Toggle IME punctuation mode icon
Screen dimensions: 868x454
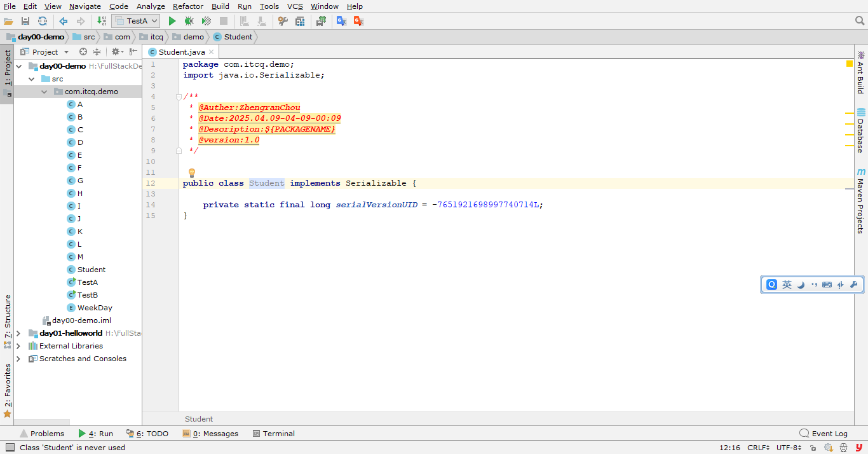point(814,285)
